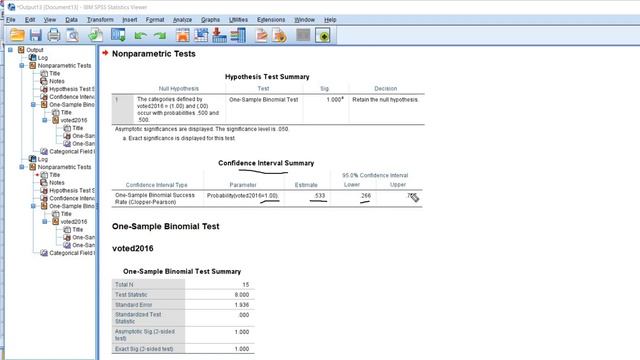This screenshot has width=640, height=360.
Task: Select the Output root item in outline
Action: (x=35, y=50)
